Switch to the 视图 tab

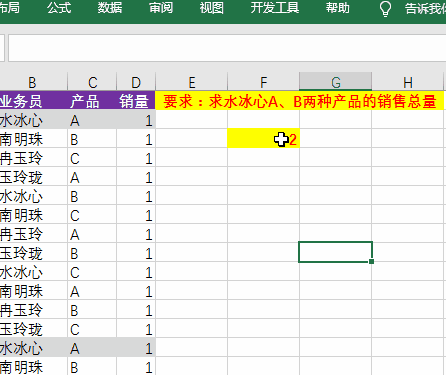[x=211, y=8]
